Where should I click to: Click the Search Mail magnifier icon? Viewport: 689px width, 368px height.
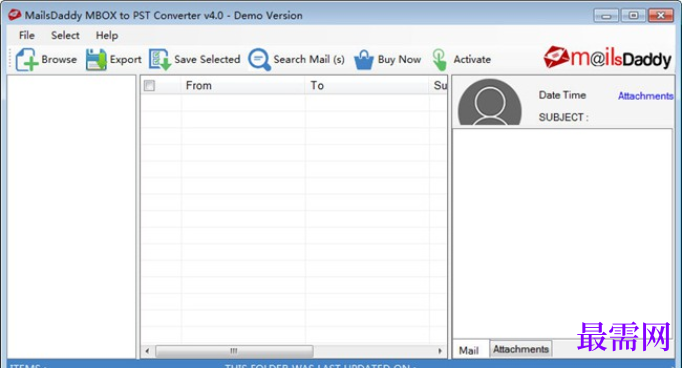259,59
